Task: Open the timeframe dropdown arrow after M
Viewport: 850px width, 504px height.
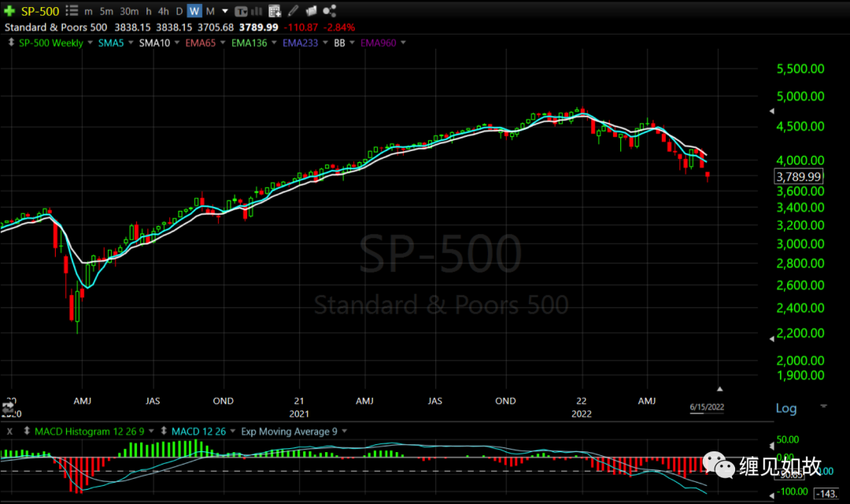Action: tap(225, 11)
